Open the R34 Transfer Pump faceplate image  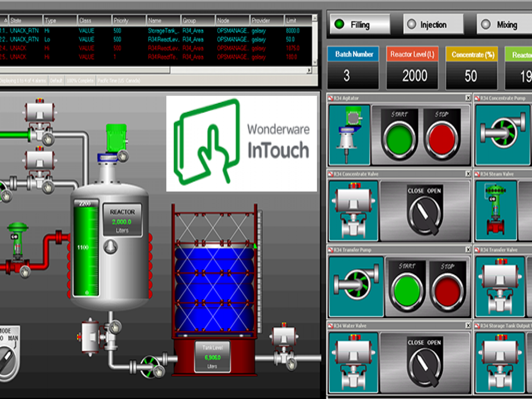[356, 286]
